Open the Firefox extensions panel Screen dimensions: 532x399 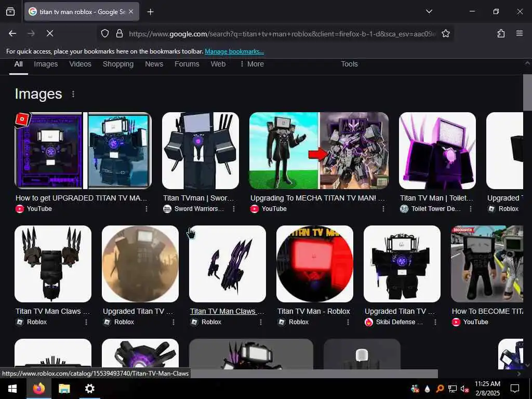tap(501, 33)
